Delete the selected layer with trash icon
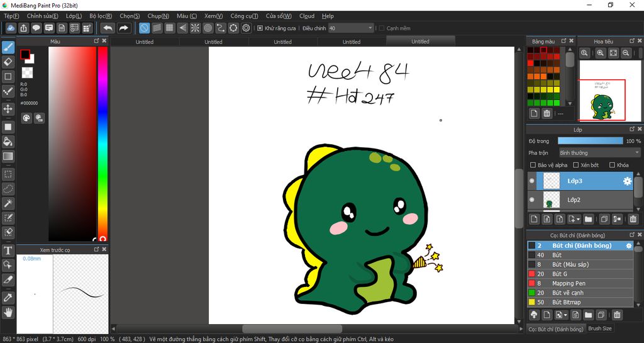Viewport: 644px width, 343px height. (633, 219)
